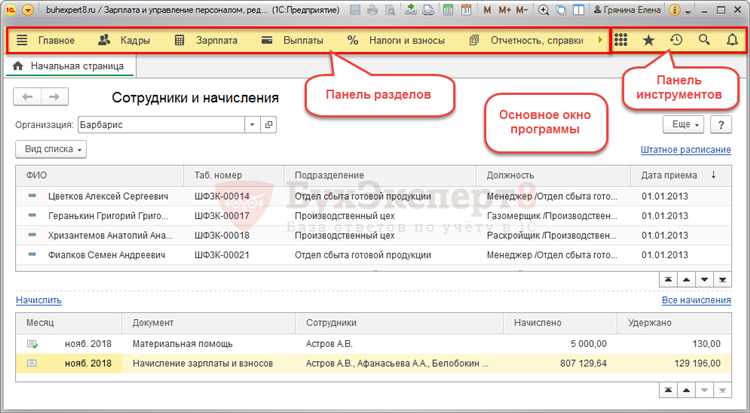Open the Calculator icon in title bar
Screen dimensions: 750x413
[448, 10]
